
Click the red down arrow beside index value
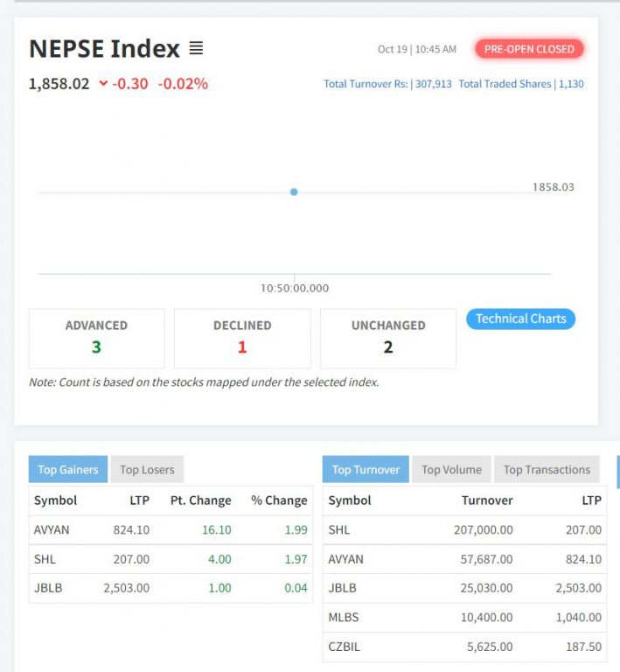[x=103, y=84]
